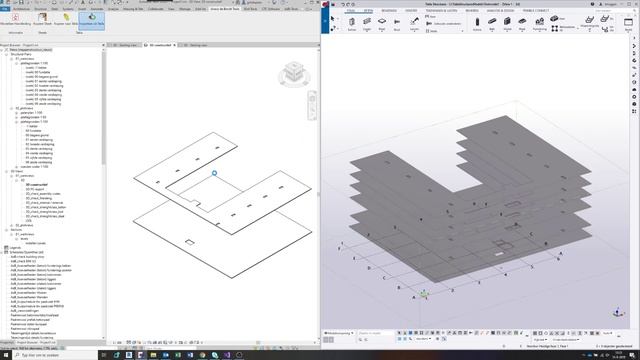Collapse the Schedules/Quantities node in Project Browser
Screen dimensions: 640x360
coord(2,252)
